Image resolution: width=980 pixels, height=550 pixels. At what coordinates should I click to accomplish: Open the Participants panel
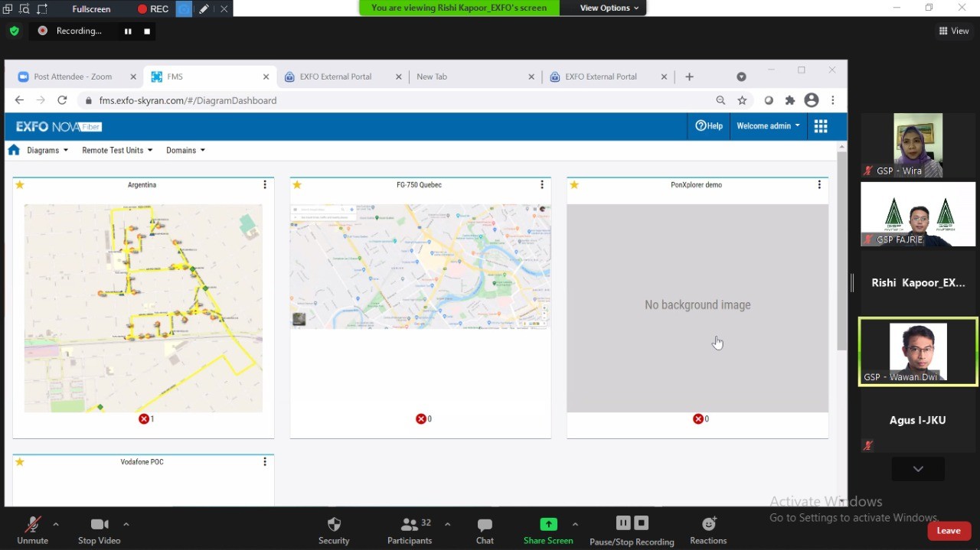[x=410, y=531]
